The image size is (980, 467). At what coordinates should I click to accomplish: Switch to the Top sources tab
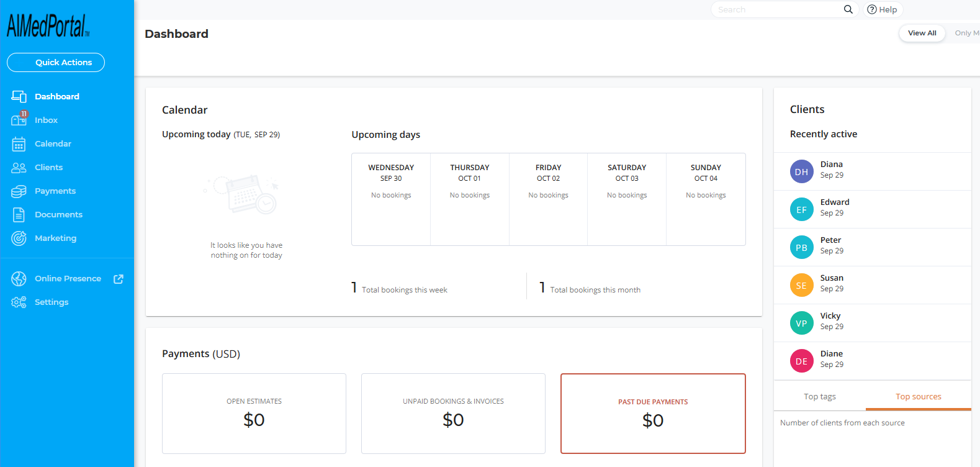[918, 396]
